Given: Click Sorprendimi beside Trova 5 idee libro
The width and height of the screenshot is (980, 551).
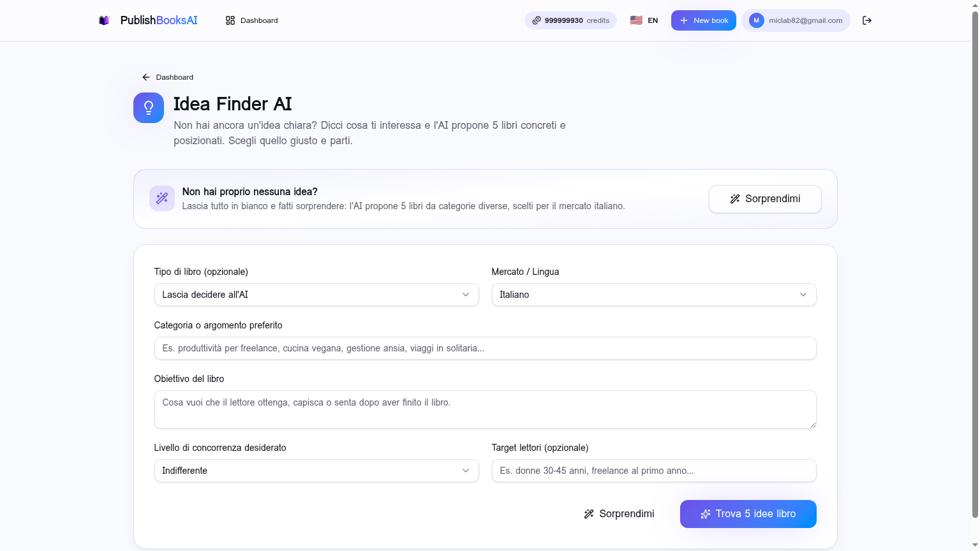Looking at the screenshot, I should pos(619,514).
